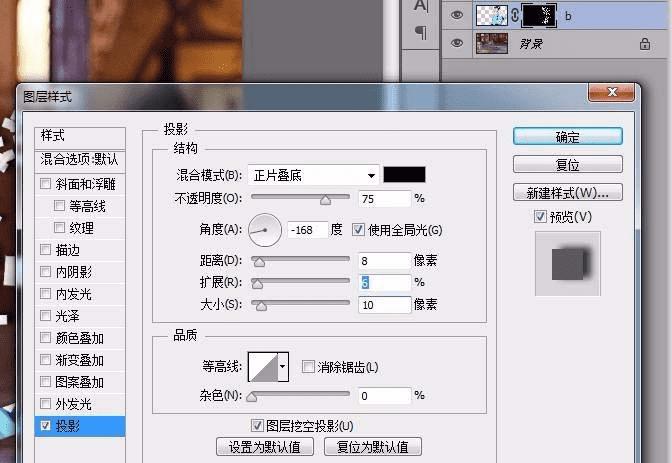The width and height of the screenshot is (672, 463).
Task: Click the black shadow color swatch
Action: pyautogui.click(x=404, y=175)
